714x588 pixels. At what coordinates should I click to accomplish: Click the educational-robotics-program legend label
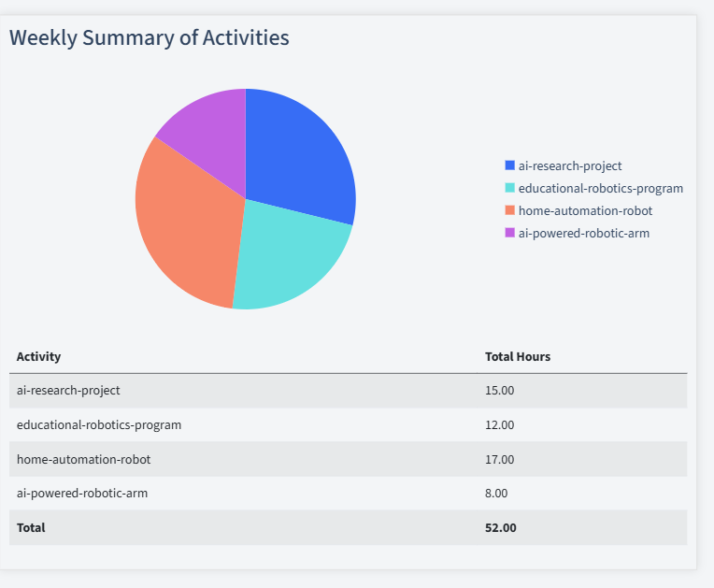pos(601,188)
